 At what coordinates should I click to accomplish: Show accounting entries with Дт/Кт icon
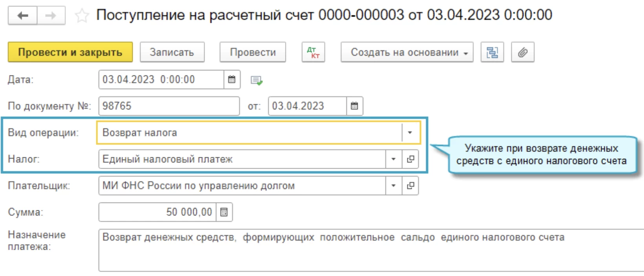pyautogui.click(x=313, y=52)
